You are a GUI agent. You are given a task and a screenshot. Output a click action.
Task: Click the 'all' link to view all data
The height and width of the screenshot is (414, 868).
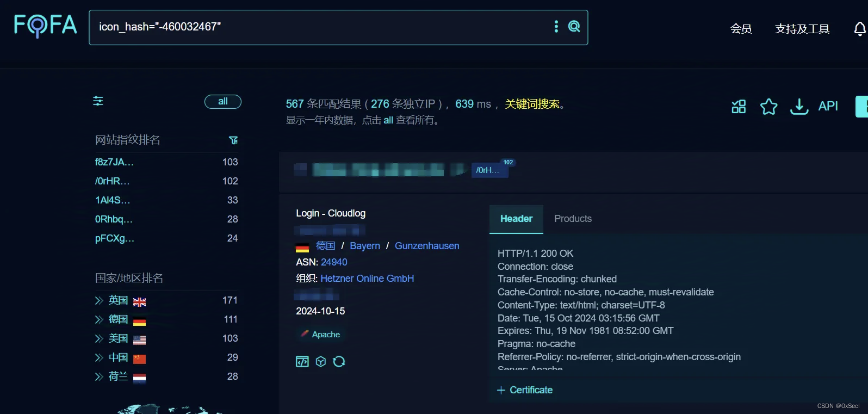pos(388,120)
